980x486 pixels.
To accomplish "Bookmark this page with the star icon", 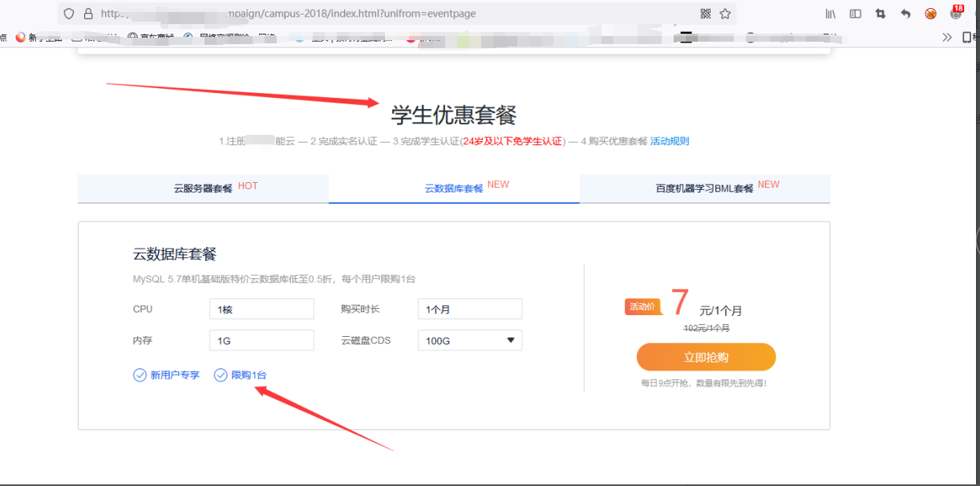I will [725, 14].
